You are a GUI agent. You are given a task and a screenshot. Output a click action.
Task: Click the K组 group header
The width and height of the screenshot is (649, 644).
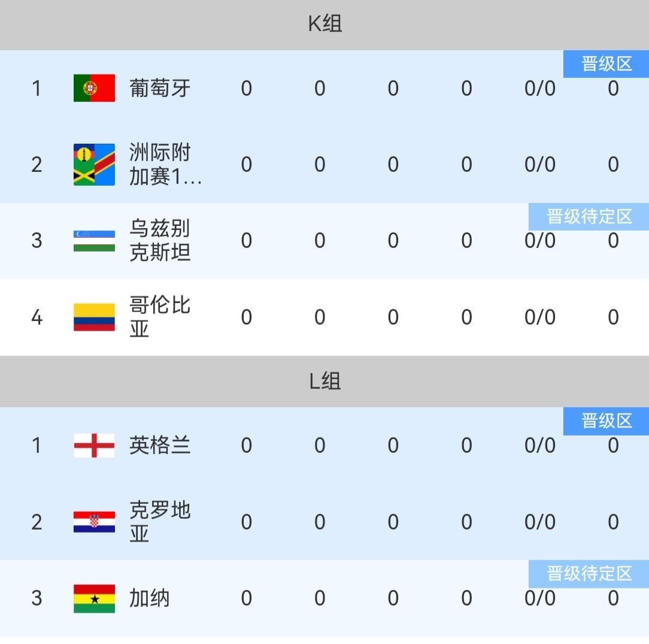coord(324,24)
